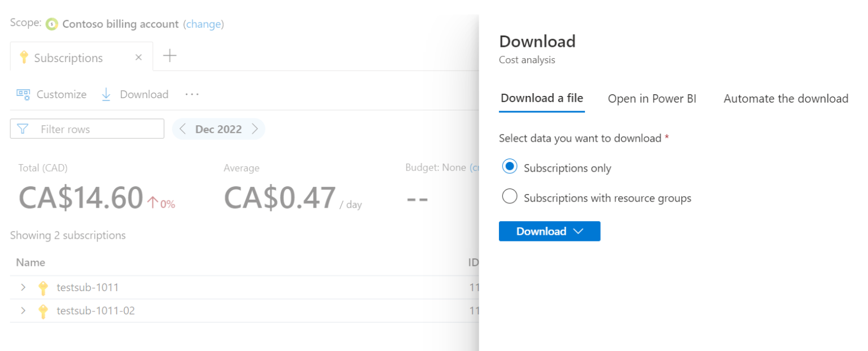Viewport: 868px width, 351px height.
Task: Click the blue Download button
Action: click(x=541, y=231)
